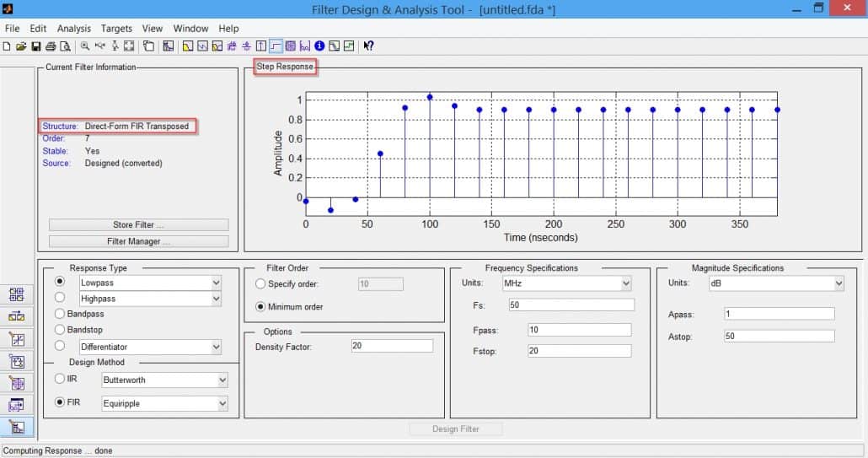This screenshot has width=868, height=458.
Task: Activate the Zoom In magnifier tool
Action: (x=85, y=46)
